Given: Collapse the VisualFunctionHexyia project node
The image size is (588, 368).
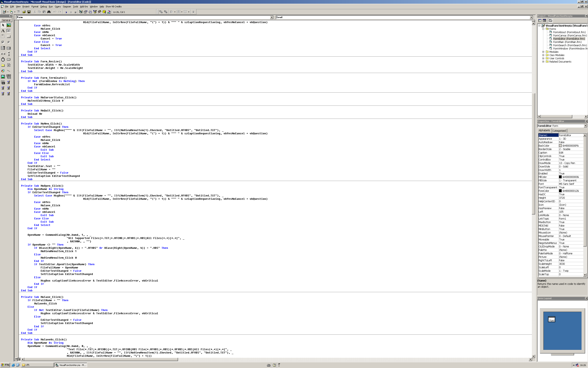Looking at the screenshot, I should (x=539, y=26).
